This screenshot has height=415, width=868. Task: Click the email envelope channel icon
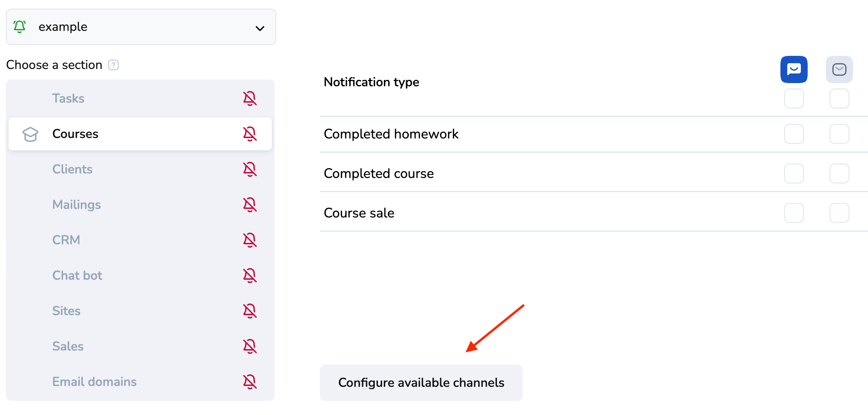[839, 69]
